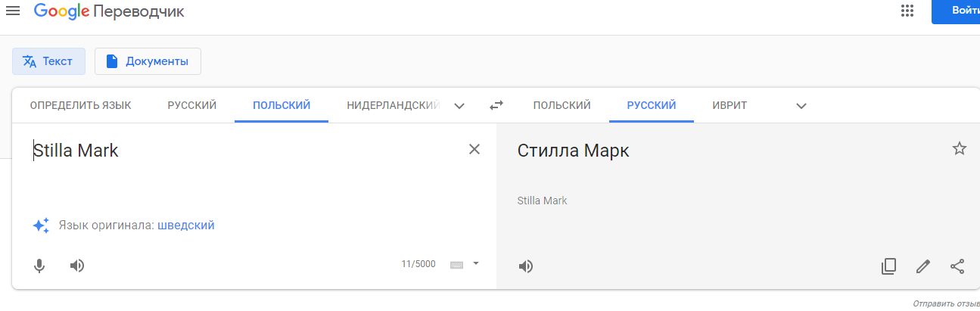Share the translation
This screenshot has height=311, width=980.
(957, 266)
